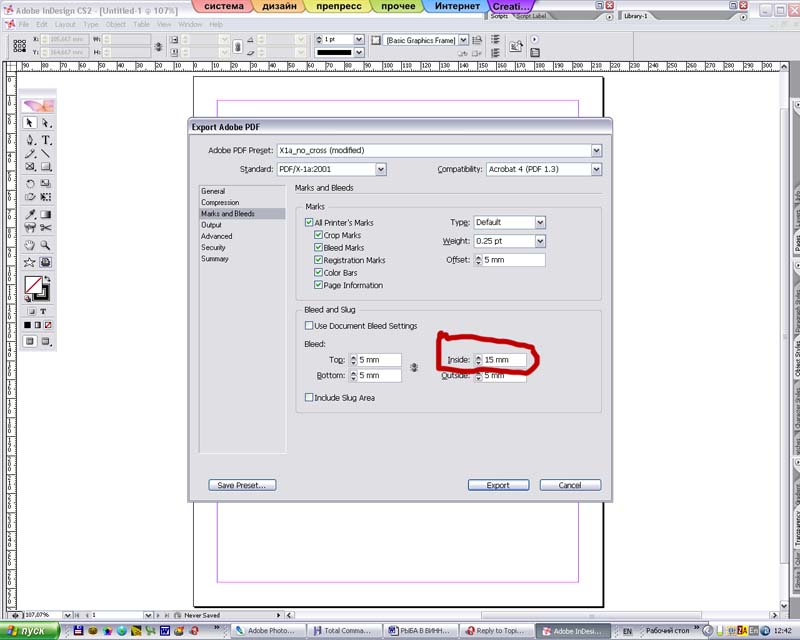800x640 pixels.
Task: Apply solid color via black swatch button
Action: click(x=28, y=325)
